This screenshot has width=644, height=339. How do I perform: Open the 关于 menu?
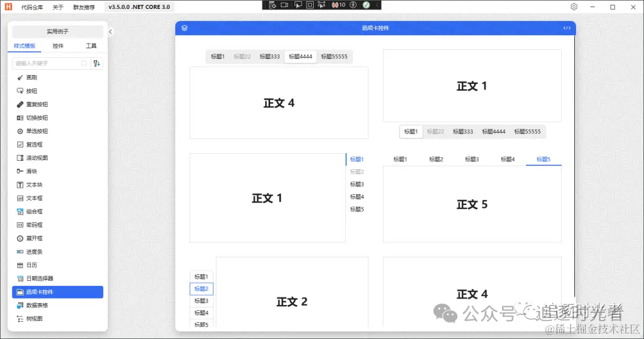tap(58, 7)
